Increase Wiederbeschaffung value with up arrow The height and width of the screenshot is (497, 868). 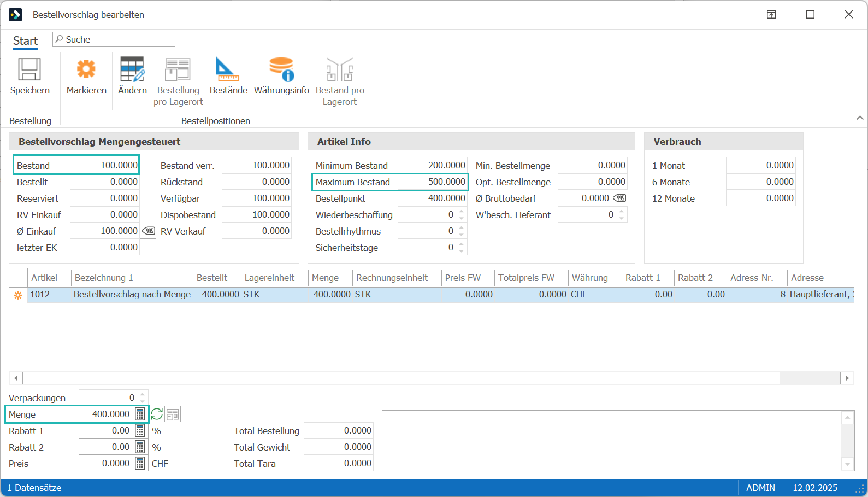462,212
